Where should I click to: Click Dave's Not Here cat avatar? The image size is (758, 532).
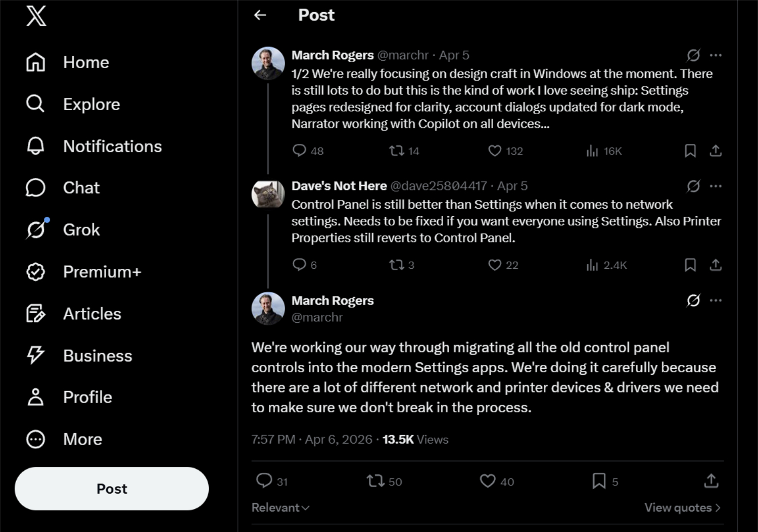(268, 195)
